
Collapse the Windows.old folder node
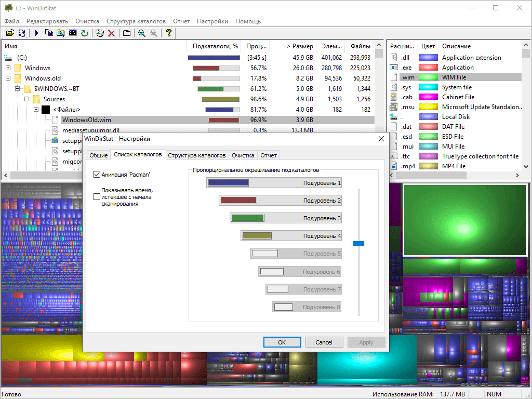pyautogui.click(x=8, y=78)
